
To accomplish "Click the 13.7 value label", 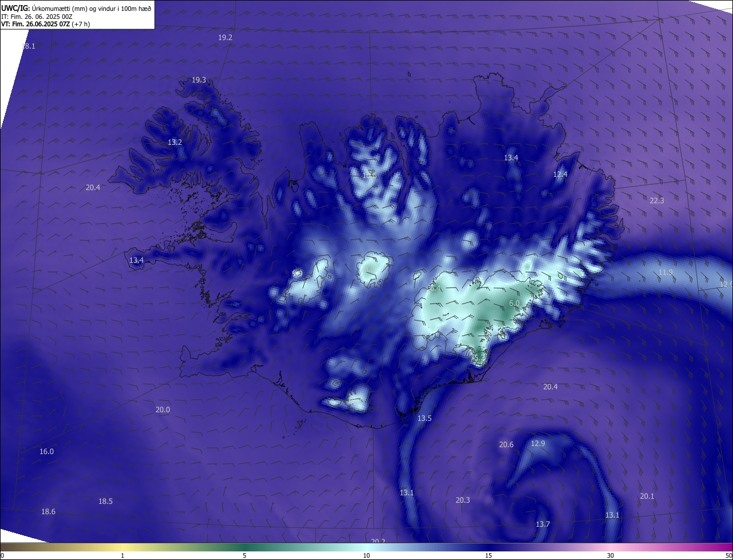I will click(x=543, y=524).
